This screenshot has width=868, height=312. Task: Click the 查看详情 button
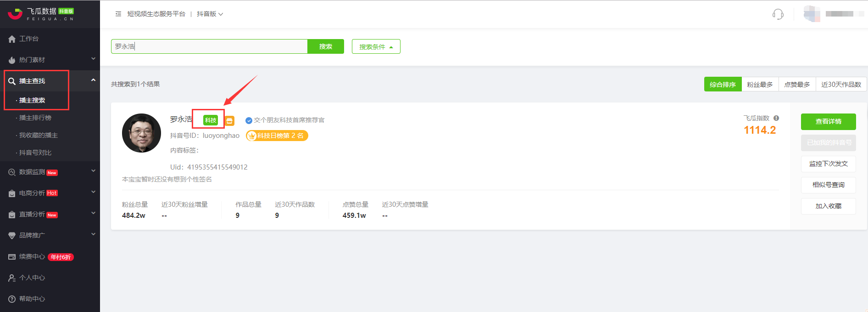point(829,121)
